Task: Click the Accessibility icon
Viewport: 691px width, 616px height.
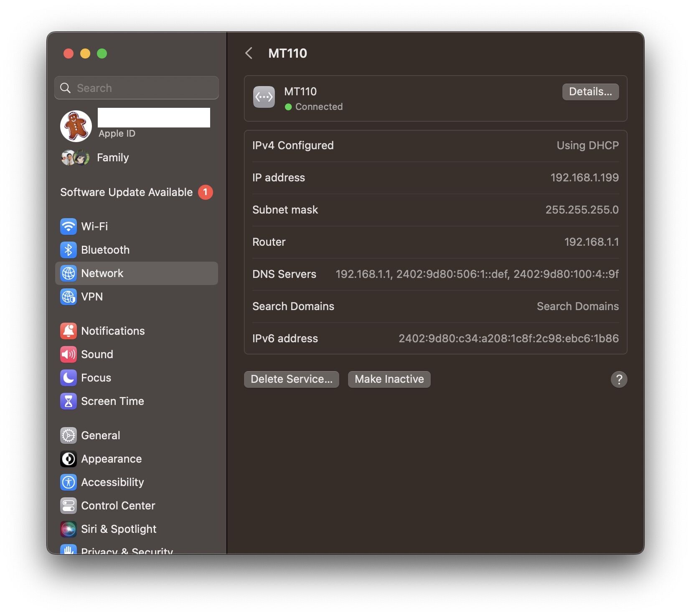Action: [69, 482]
